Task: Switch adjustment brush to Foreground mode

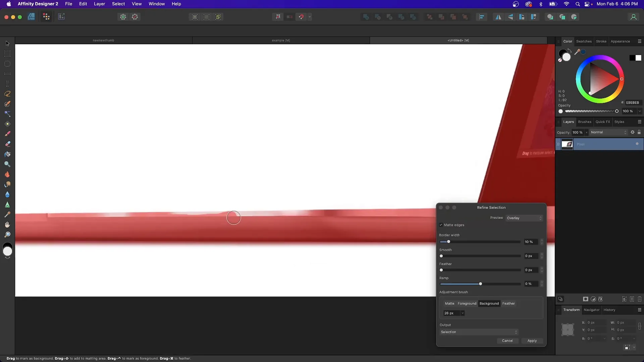Action: pyautogui.click(x=467, y=303)
